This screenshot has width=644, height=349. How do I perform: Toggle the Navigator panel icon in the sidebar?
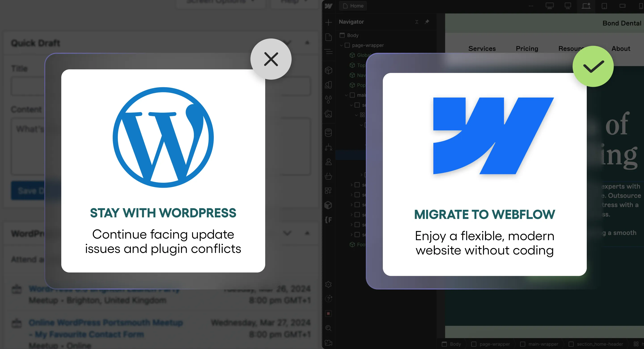point(328,51)
